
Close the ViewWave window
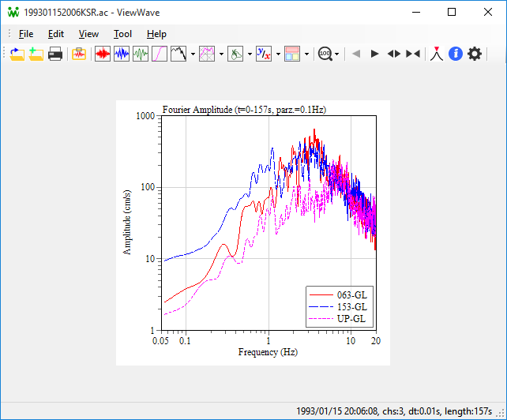[x=488, y=12]
